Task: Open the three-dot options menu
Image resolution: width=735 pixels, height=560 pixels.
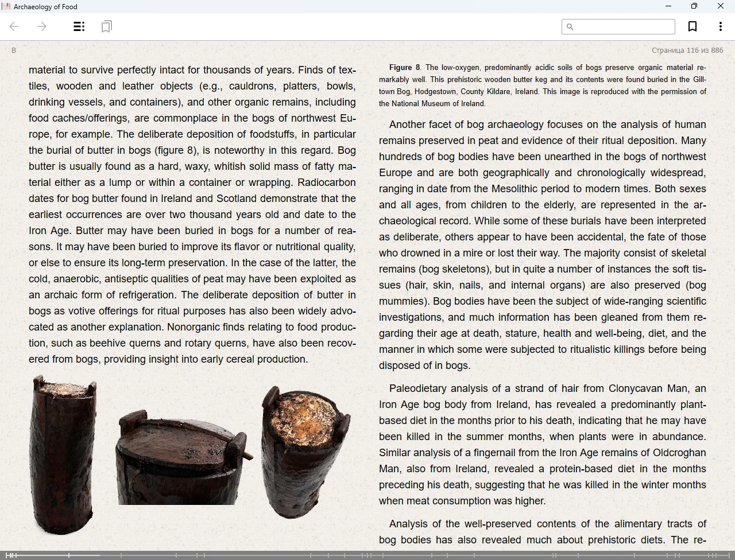Action: (720, 26)
